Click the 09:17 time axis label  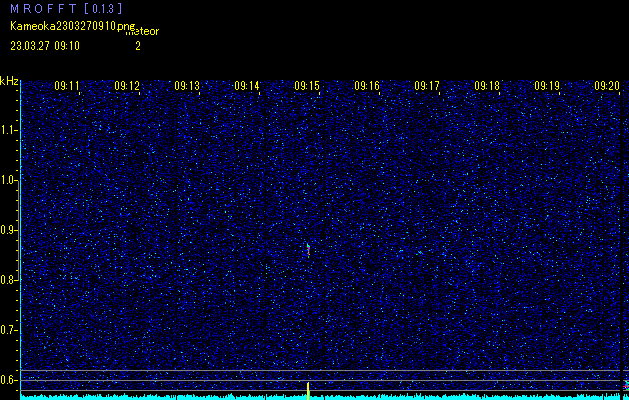point(427,86)
